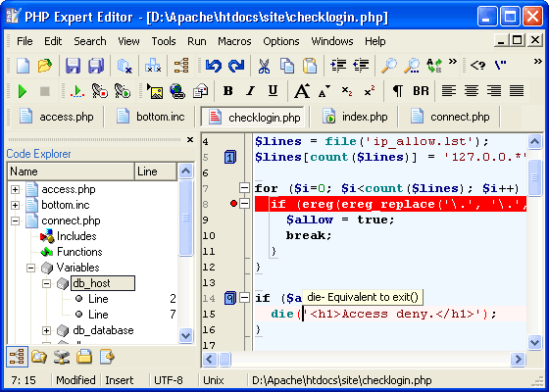Expand the access.php tree node
This screenshot has width=549, height=392.
pos(15,189)
